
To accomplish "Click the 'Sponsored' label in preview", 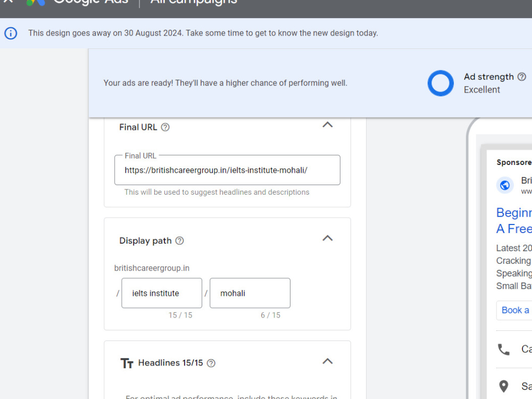I will point(514,162).
